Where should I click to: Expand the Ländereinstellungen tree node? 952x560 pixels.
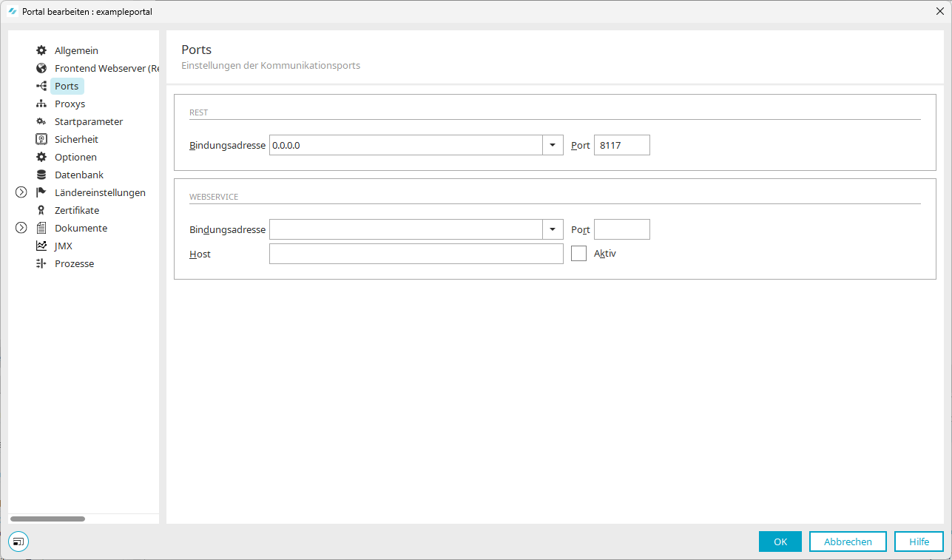point(21,192)
